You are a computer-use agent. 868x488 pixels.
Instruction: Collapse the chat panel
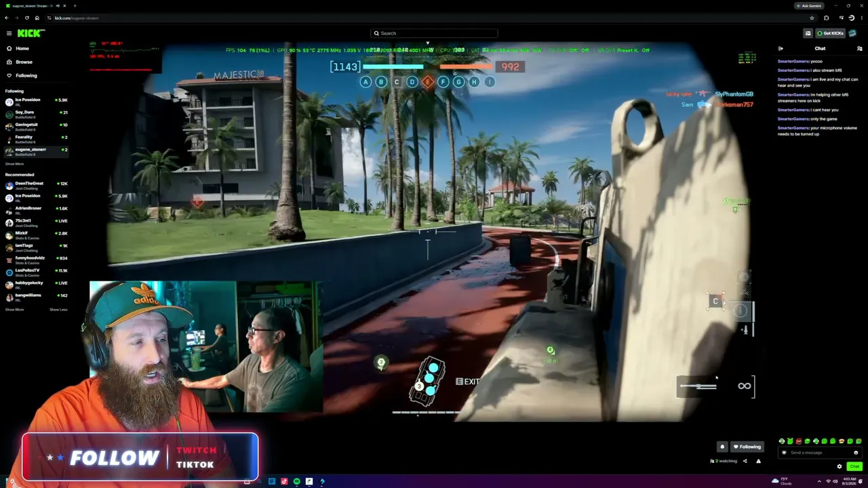click(781, 49)
